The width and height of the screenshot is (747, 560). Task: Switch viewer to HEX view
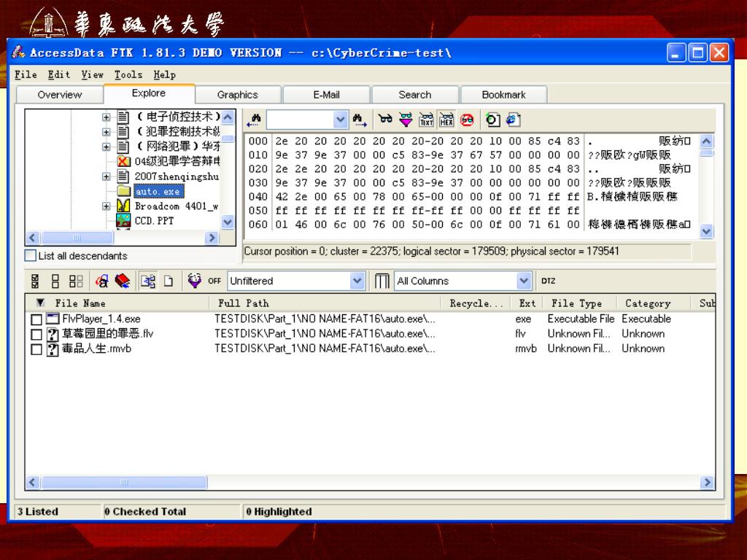(x=446, y=120)
